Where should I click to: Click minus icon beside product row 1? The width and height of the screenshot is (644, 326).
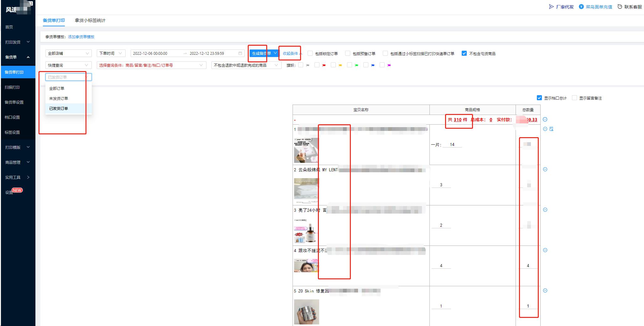tap(545, 129)
